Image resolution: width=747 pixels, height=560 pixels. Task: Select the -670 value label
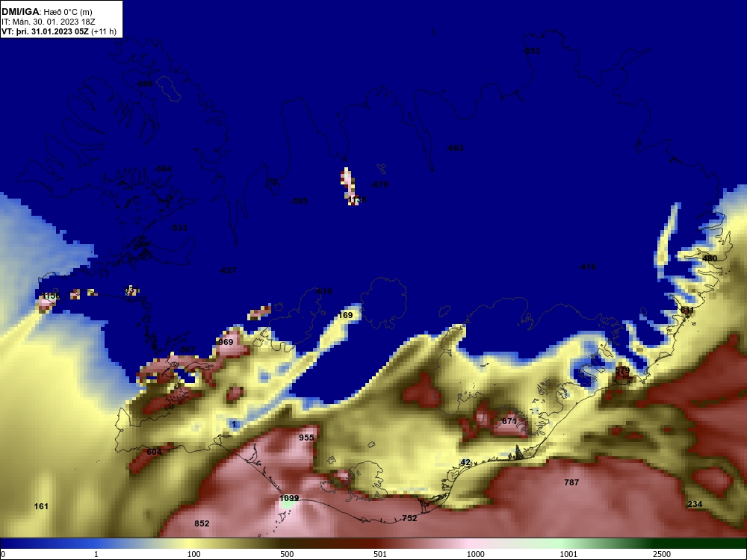(x=379, y=184)
